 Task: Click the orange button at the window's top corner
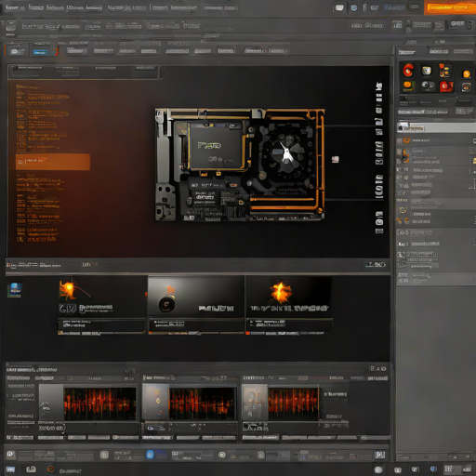(449, 7)
